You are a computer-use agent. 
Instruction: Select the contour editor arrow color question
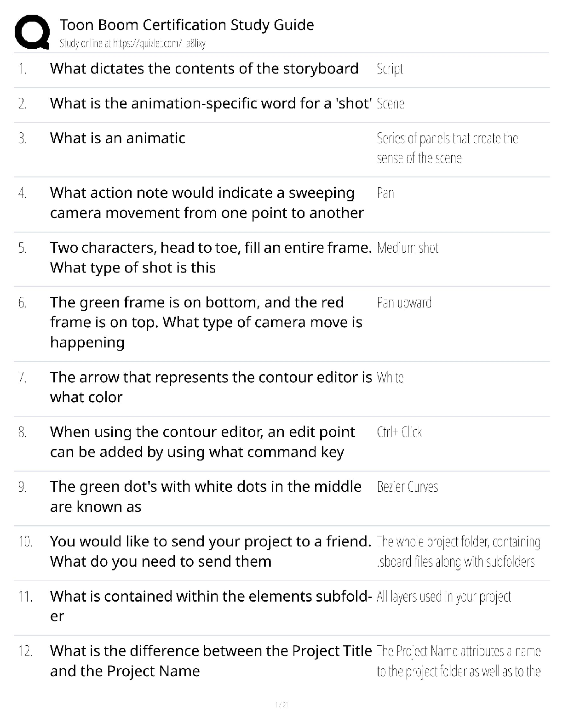tap(211, 387)
